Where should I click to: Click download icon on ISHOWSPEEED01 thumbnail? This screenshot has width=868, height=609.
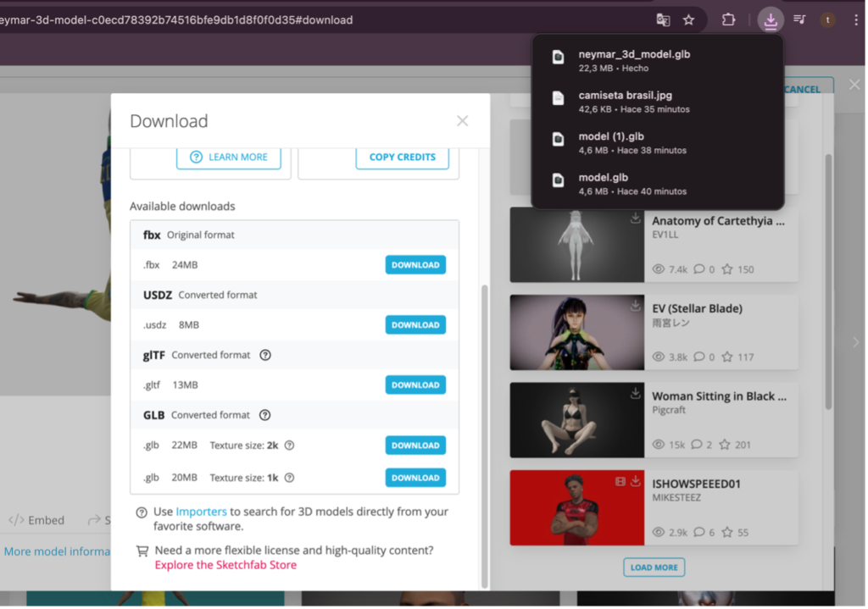tap(637, 482)
